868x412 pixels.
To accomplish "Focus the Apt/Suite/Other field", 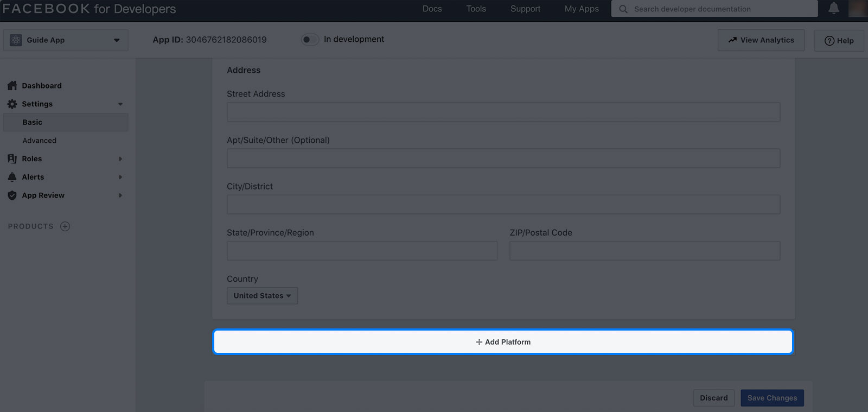I will (x=503, y=158).
